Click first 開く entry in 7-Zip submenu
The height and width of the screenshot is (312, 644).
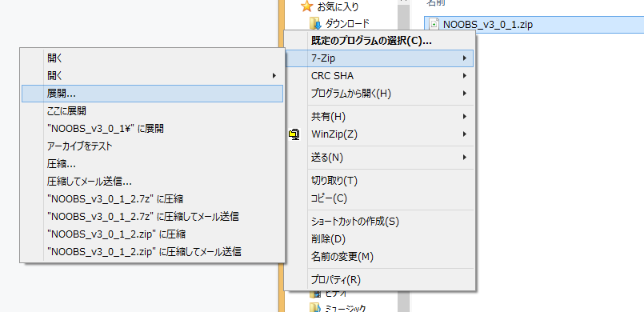point(152,58)
